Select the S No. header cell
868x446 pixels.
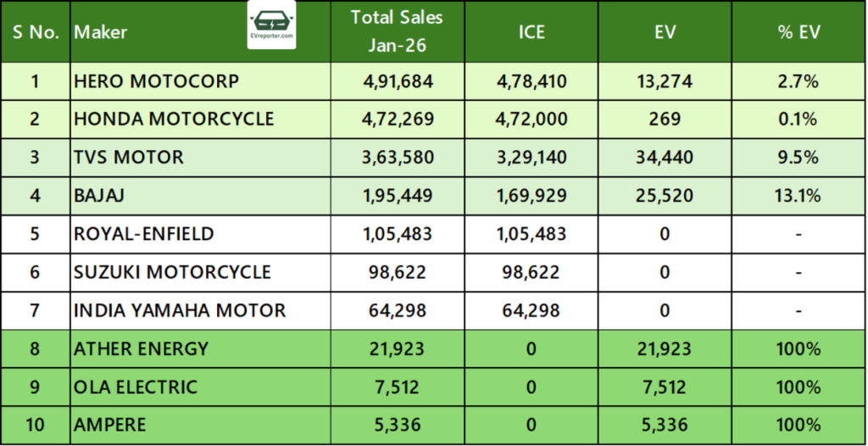35,32
